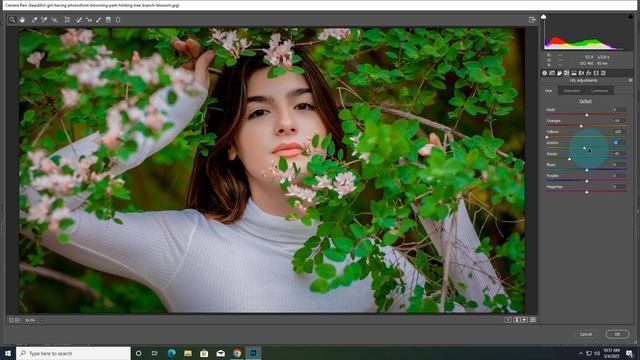
Task: Click the Blues value input field
Action: (618, 164)
